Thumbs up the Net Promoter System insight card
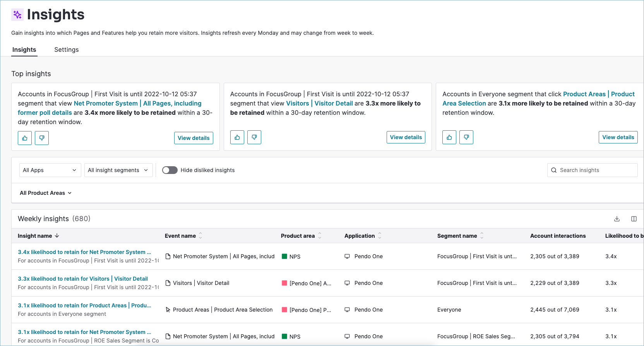Viewport: 644px width, 346px height. point(25,138)
